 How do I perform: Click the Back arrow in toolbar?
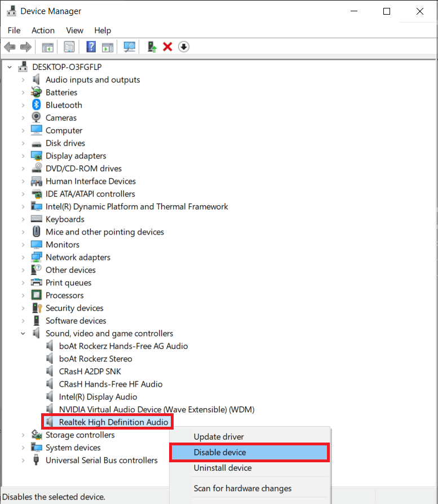10,47
